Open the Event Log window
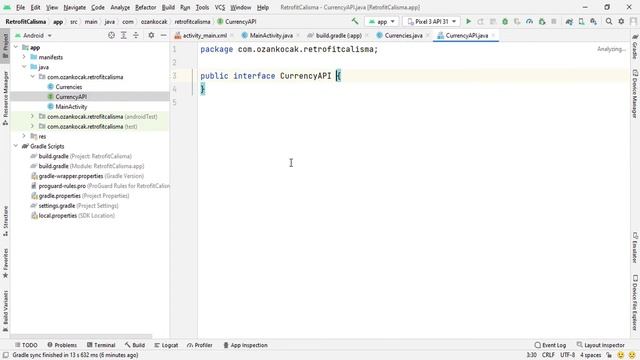Viewport: 640px width, 360px height. [x=550, y=345]
